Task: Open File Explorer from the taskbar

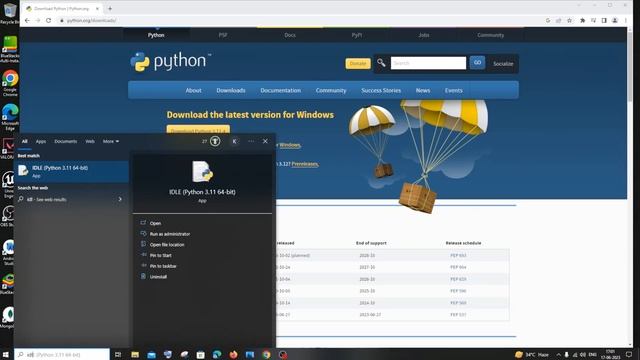Action: coord(135,354)
